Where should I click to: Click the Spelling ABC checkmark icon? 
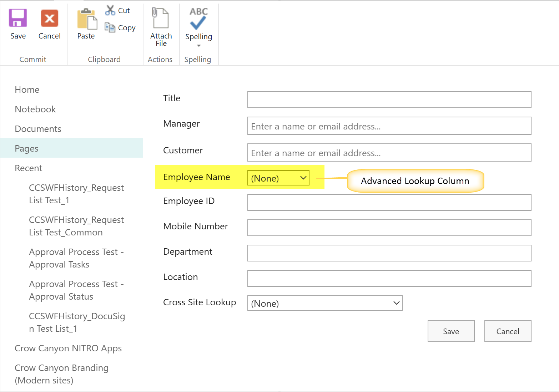[198, 19]
